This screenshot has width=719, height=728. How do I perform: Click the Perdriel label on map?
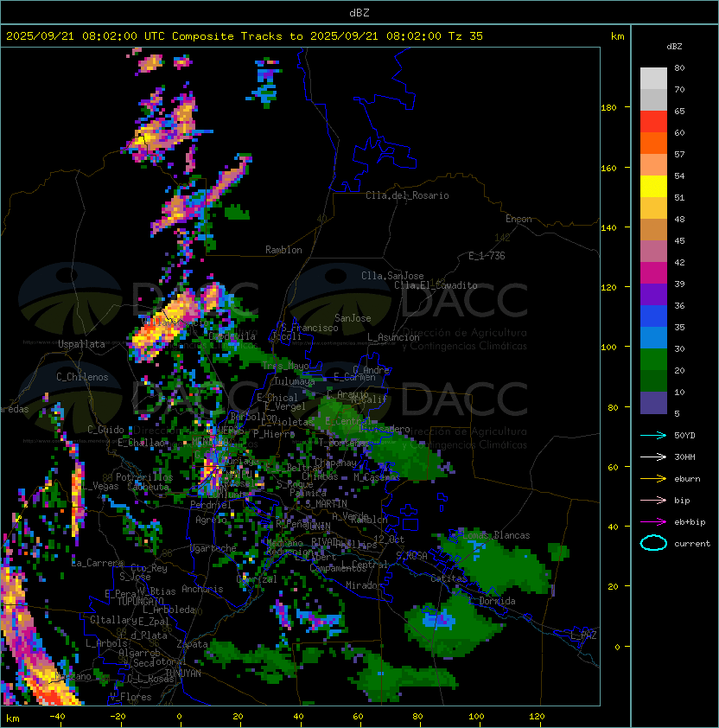(211, 504)
